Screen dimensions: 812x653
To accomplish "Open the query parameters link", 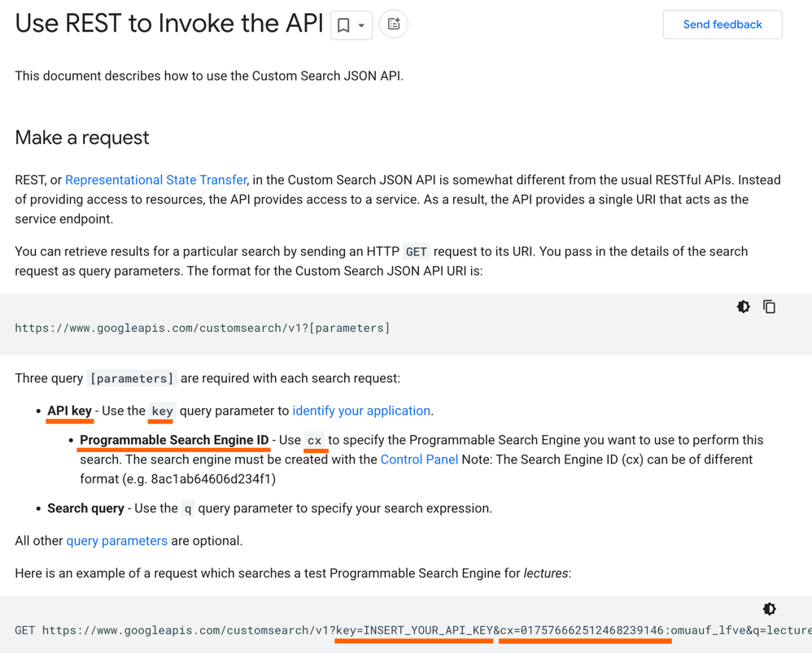I will (x=117, y=541).
